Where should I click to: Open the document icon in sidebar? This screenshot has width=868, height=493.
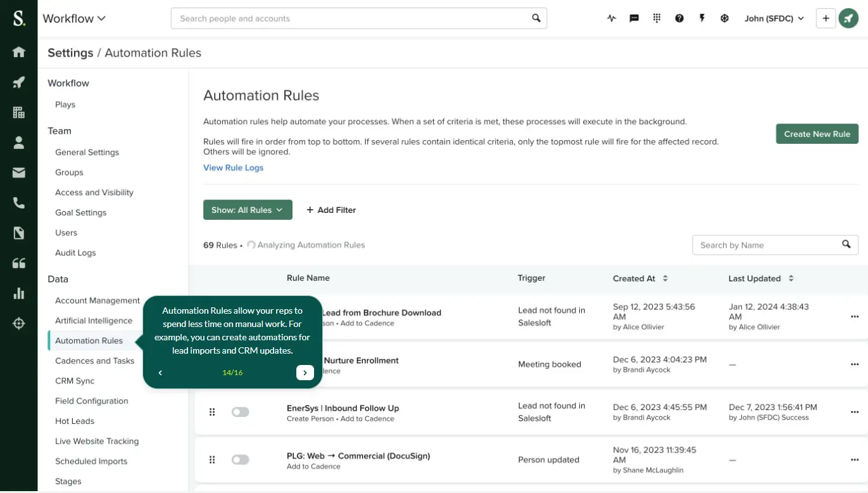coord(19,233)
